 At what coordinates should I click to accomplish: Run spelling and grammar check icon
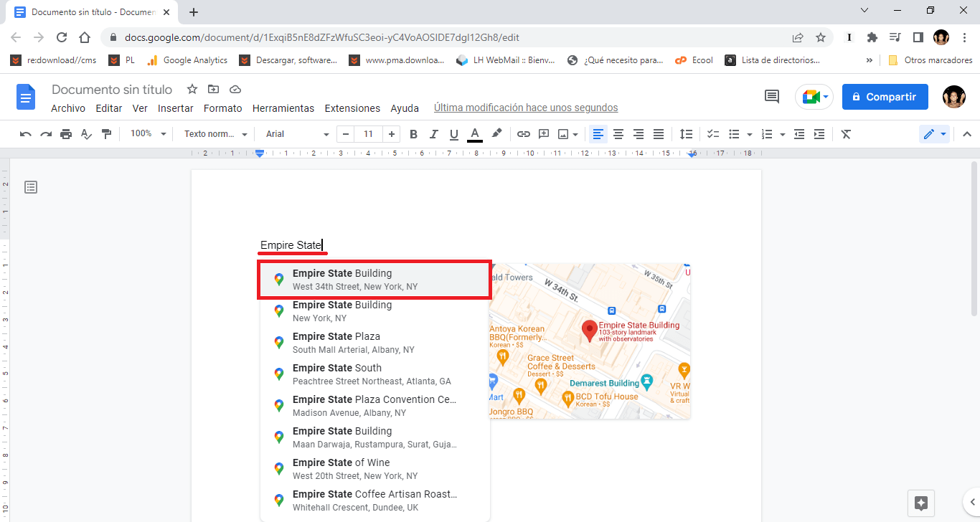(86, 134)
